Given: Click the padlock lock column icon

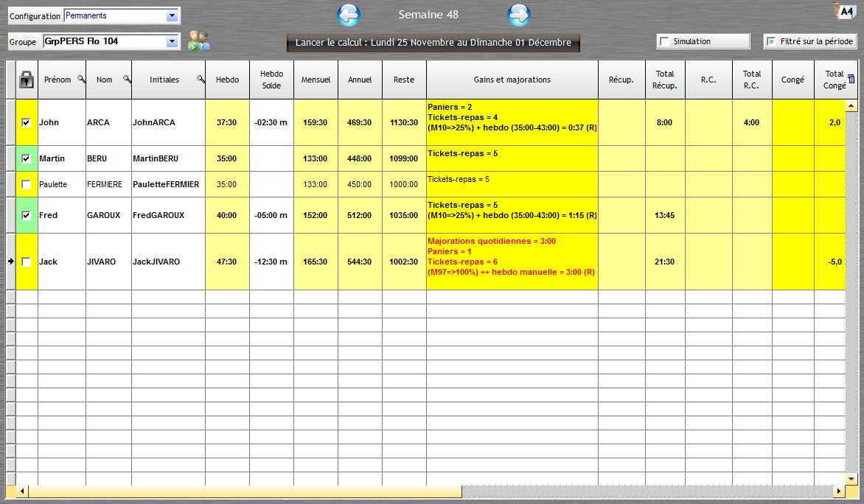Looking at the screenshot, I should coord(27,80).
